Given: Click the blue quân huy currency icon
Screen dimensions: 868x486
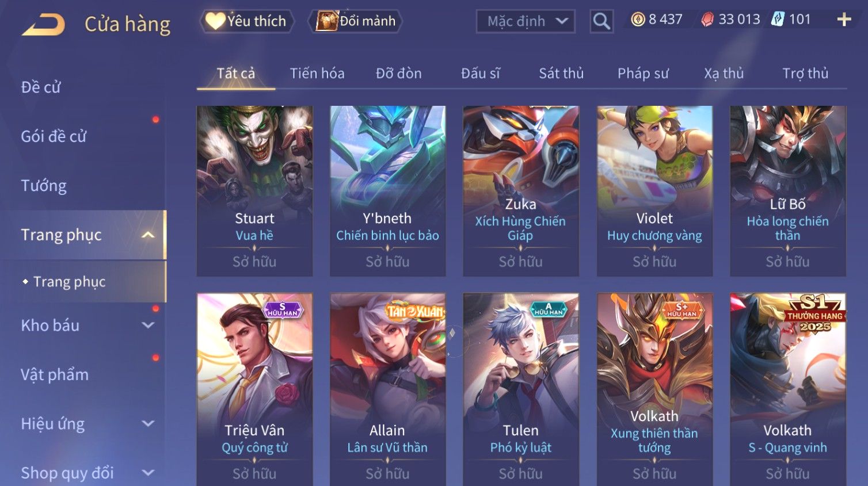Looking at the screenshot, I should [x=778, y=19].
